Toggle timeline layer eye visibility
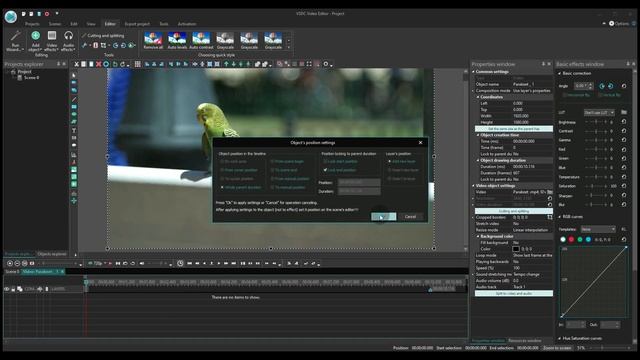This screenshot has height=360, width=640. tap(7, 289)
